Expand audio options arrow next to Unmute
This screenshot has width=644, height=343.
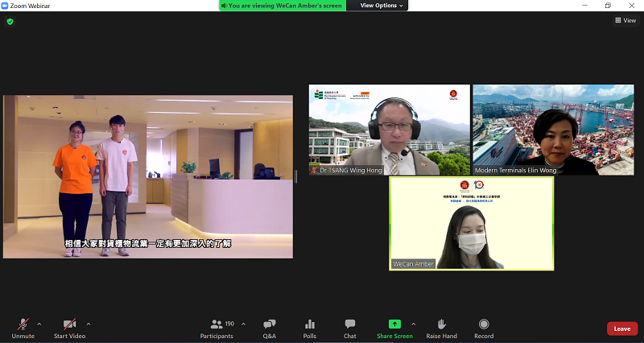[39, 324]
